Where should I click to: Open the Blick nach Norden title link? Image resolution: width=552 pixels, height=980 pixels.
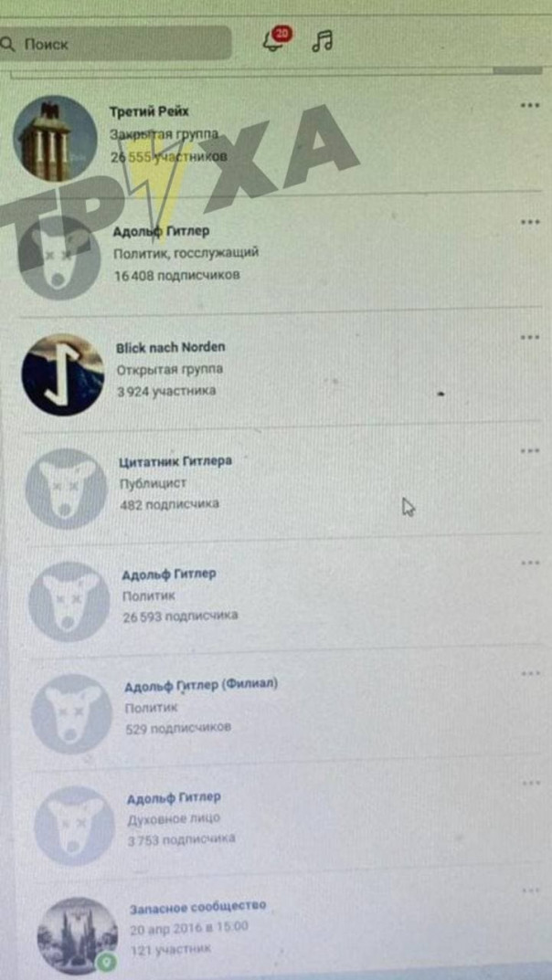pyautogui.click(x=171, y=347)
